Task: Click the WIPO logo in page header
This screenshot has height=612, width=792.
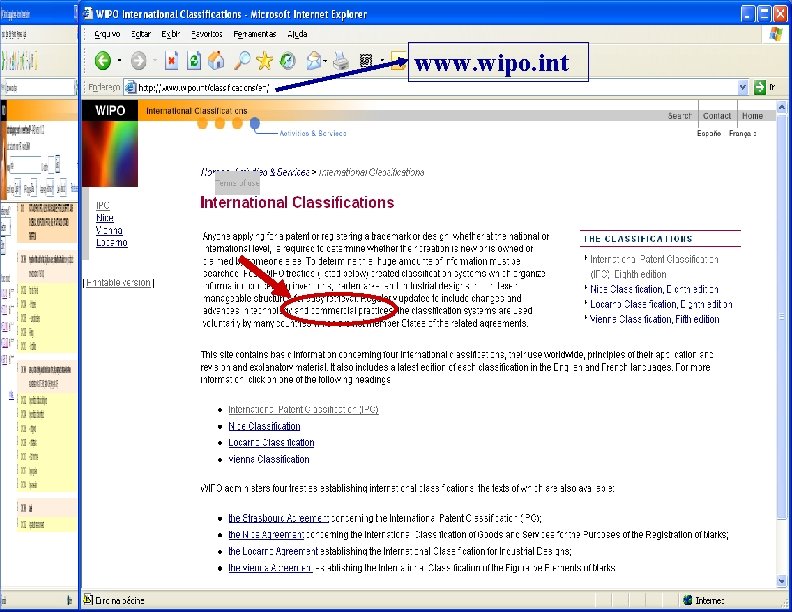Action: coord(110,110)
